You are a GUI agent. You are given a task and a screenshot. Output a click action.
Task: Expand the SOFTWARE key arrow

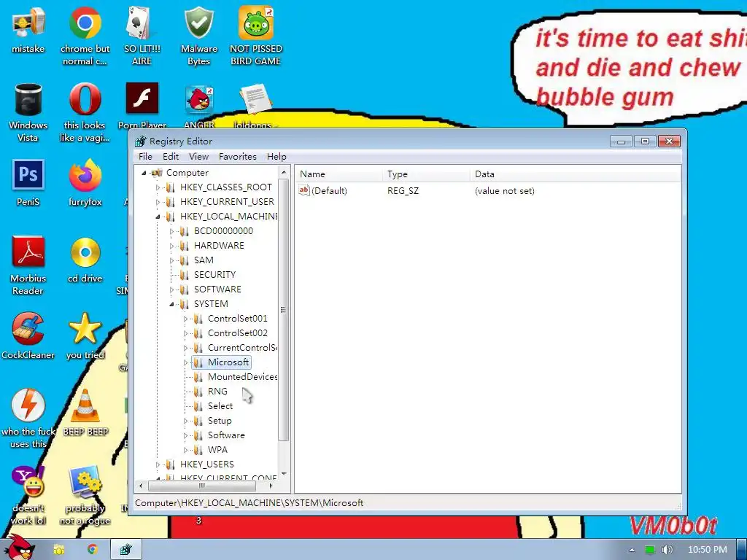click(x=171, y=289)
